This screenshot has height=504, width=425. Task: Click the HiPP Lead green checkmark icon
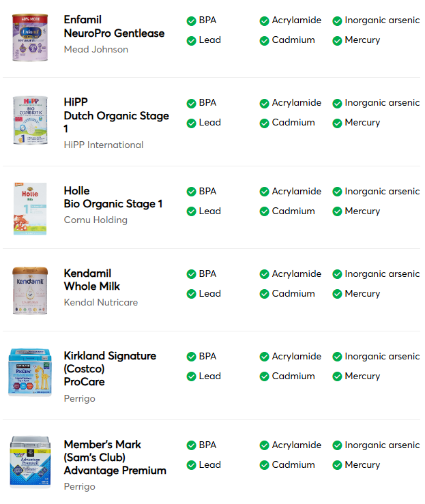(192, 123)
